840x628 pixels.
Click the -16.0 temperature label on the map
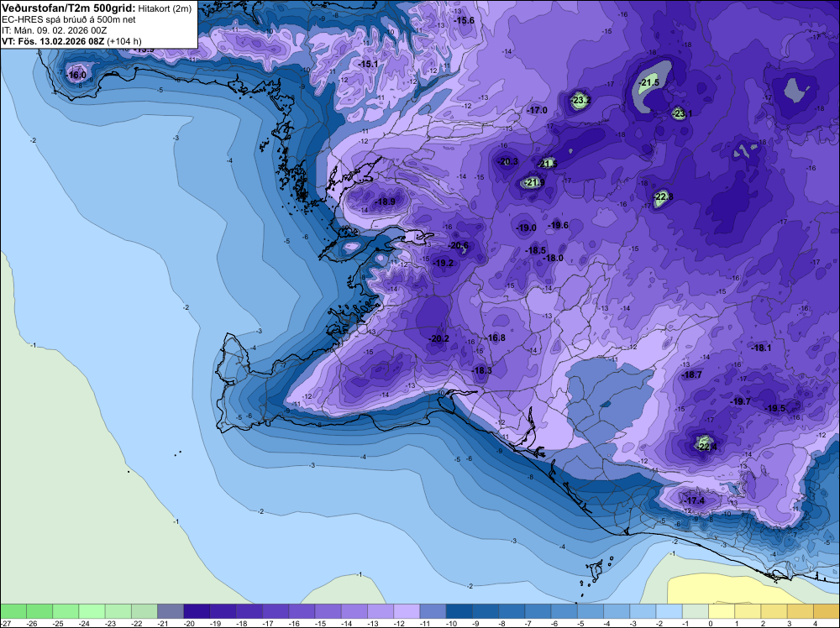pos(76,76)
